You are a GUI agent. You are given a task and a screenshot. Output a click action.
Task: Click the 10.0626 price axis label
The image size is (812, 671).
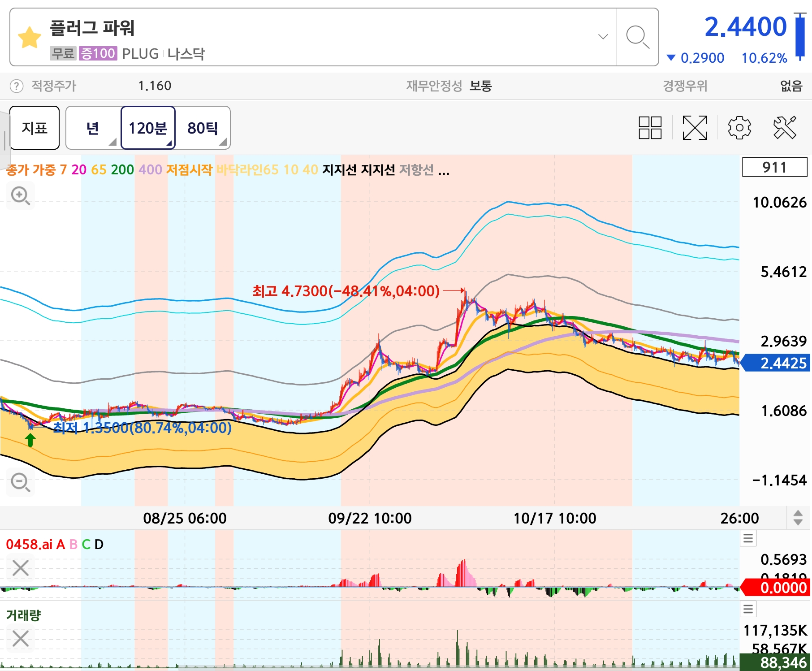point(779,202)
